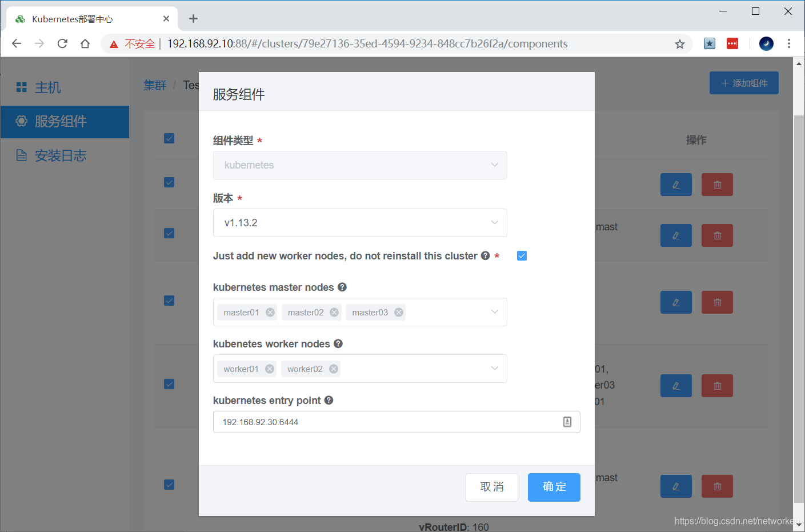Viewport: 805px width, 532px height.
Task: Click help icon for kubernetes master nodes
Action: pyautogui.click(x=342, y=287)
